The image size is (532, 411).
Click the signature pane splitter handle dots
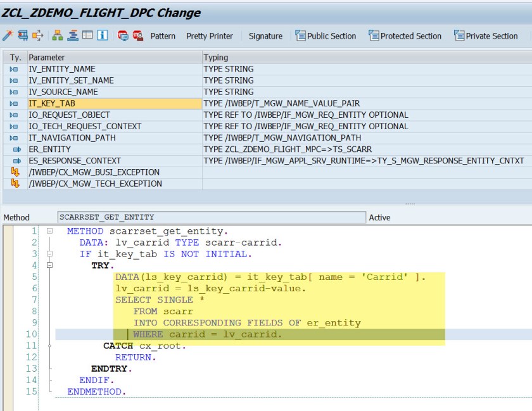pyautogui.click(x=410, y=204)
